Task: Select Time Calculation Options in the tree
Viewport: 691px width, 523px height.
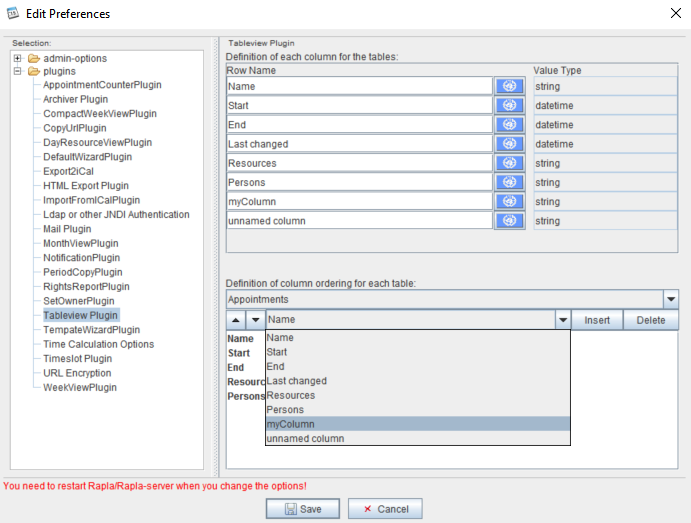Action: point(99,344)
